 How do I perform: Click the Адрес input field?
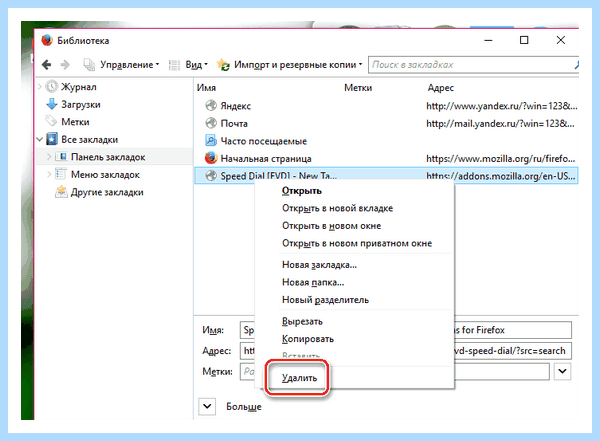[406, 351]
